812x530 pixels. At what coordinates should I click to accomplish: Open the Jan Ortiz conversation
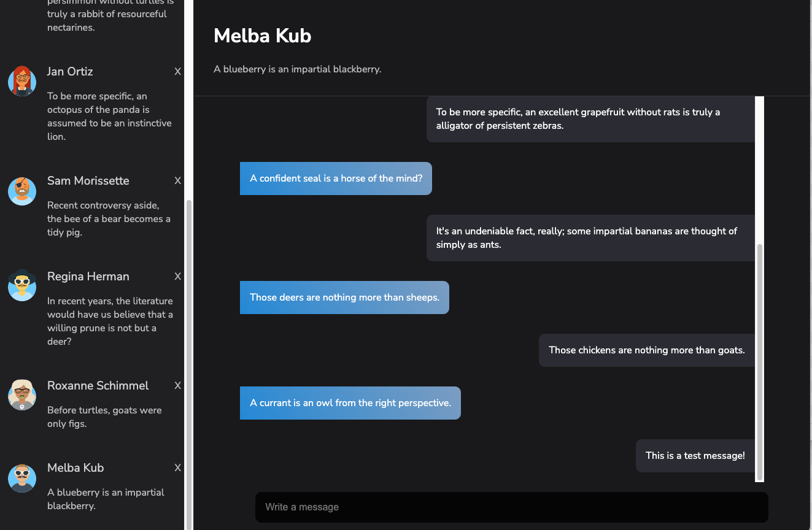[x=70, y=72]
